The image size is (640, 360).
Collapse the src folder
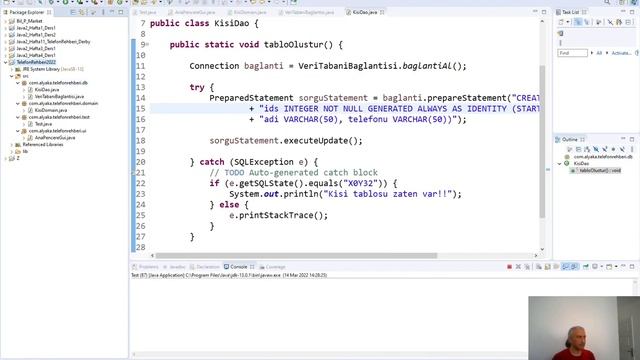point(12,76)
